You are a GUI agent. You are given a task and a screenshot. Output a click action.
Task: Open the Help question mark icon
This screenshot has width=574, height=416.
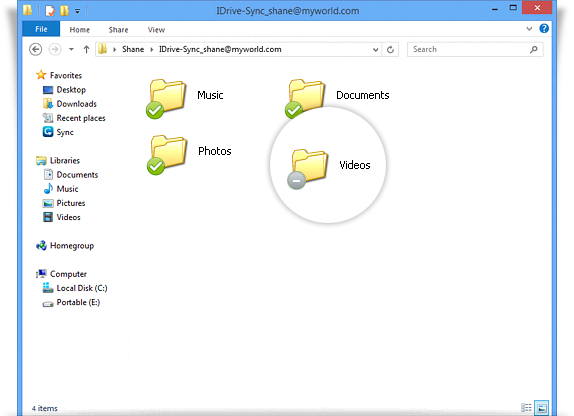(x=544, y=29)
